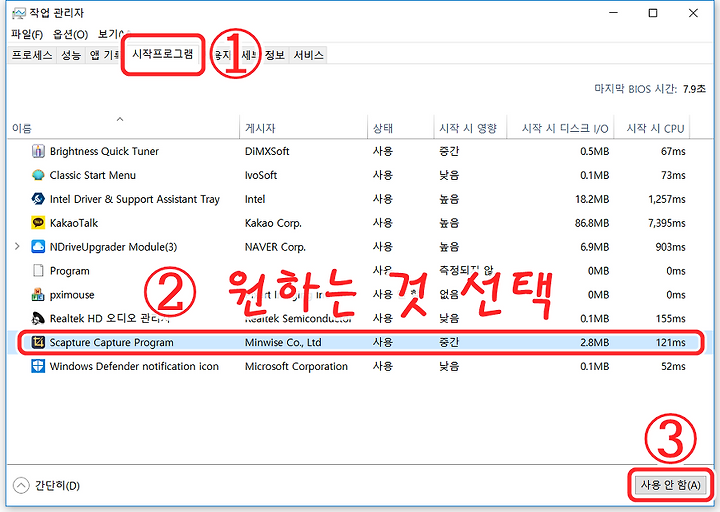Click the DiMXSoft publisher cell
This screenshot has width=720, height=512.
pos(267,151)
